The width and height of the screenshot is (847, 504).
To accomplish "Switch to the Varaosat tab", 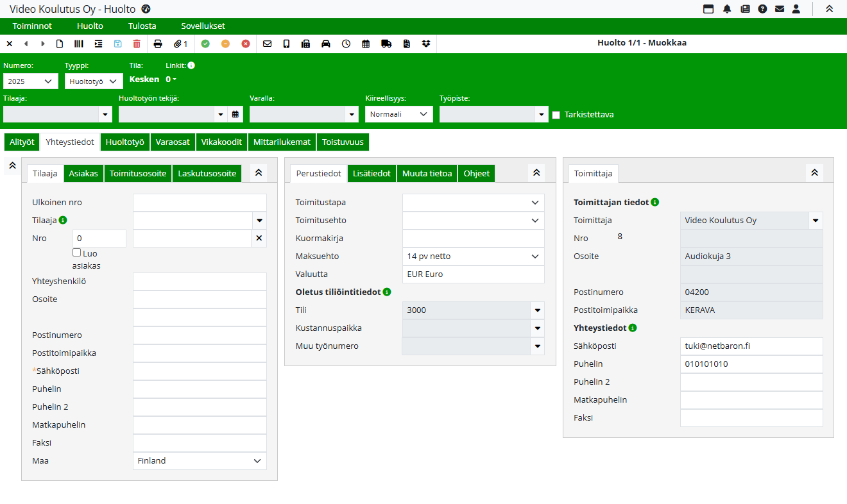I will point(173,142).
